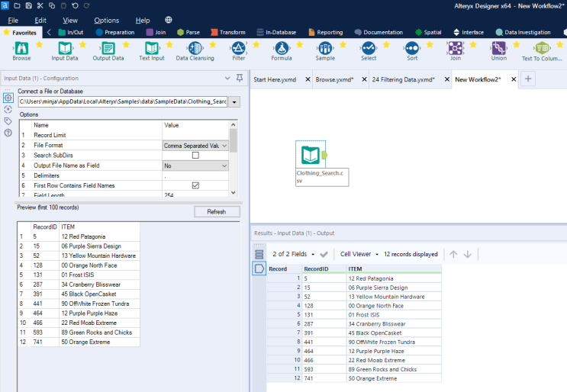Select the Text Input tool icon

(152, 48)
